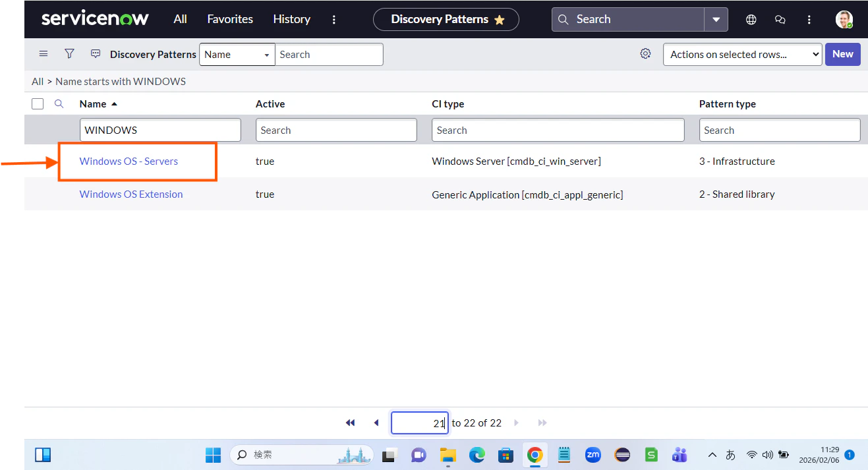The image size is (868, 470).
Task: Go to the first page of results
Action: click(x=350, y=423)
